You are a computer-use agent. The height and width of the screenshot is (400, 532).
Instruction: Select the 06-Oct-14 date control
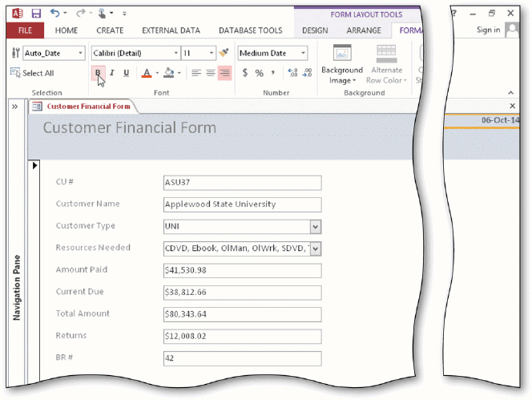coord(482,120)
